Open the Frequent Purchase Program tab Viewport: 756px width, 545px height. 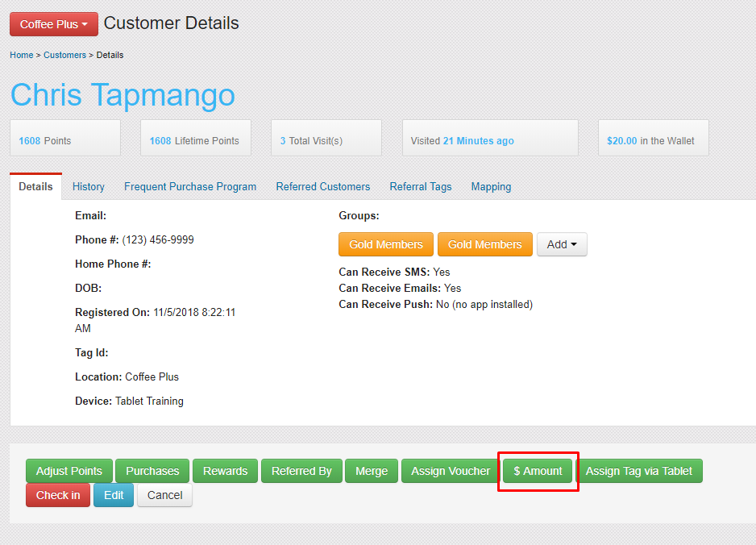190,186
